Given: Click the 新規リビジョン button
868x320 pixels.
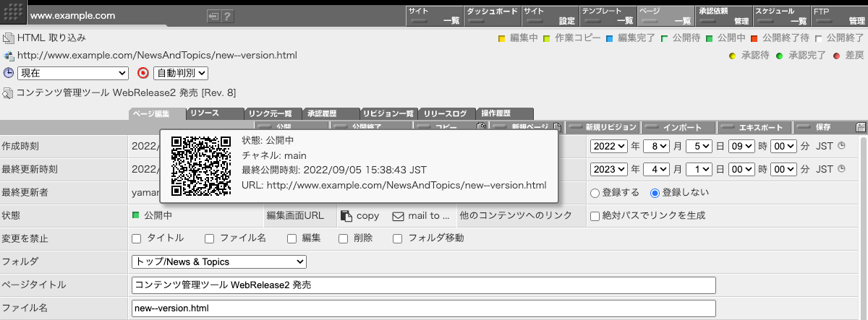Looking at the screenshot, I should [603, 127].
